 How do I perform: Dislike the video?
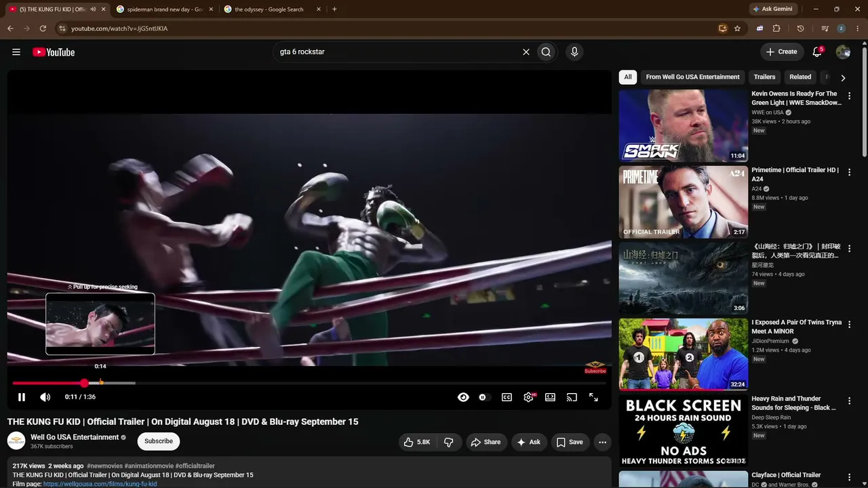(x=448, y=442)
